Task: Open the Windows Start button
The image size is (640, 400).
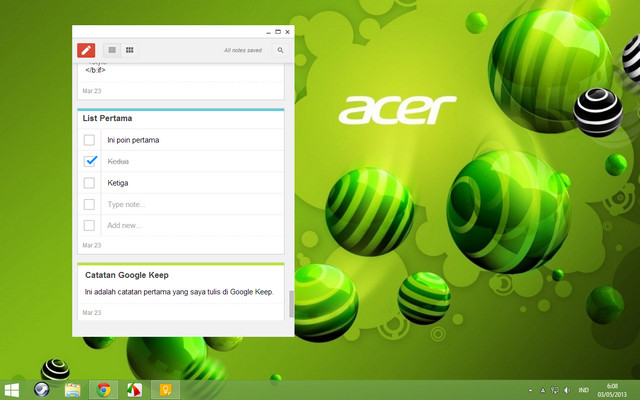Action: point(11,390)
